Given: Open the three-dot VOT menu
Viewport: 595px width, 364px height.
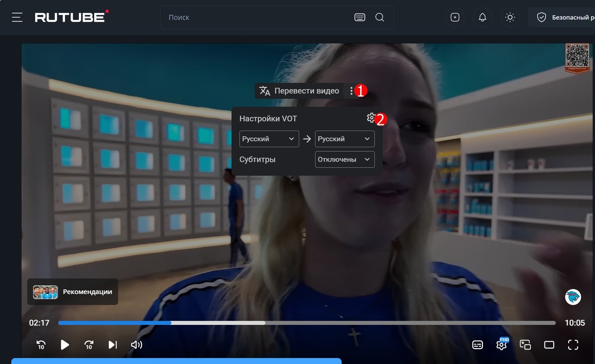Looking at the screenshot, I should point(352,91).
